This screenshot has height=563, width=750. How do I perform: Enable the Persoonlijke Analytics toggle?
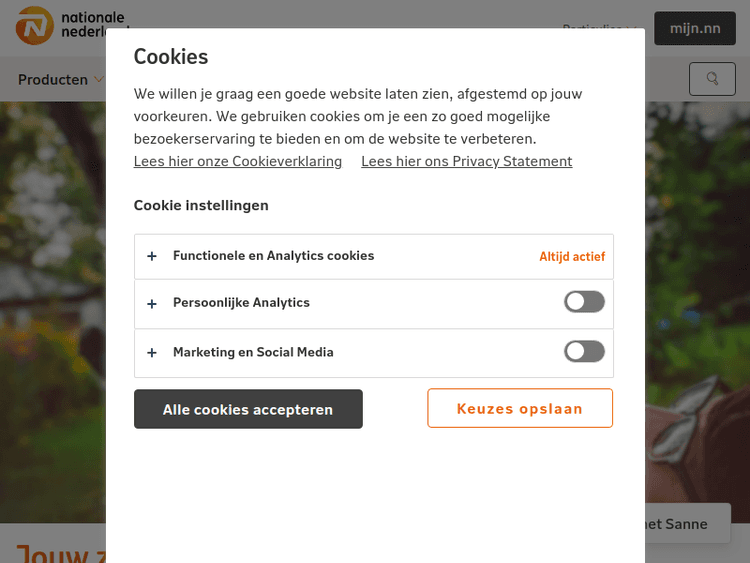pyautogui.click(x=584, y=302)
